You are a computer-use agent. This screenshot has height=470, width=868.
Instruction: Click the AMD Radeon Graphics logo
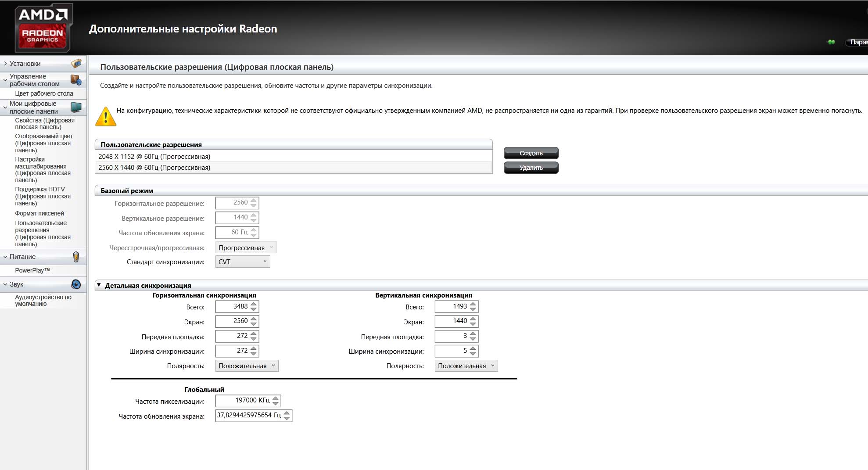43,28
